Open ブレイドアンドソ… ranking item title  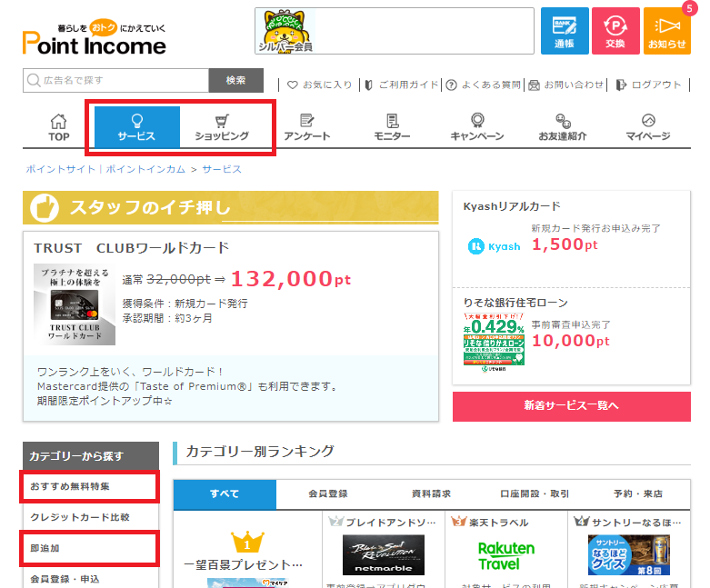pyautogui.click(x=390, y=523)
